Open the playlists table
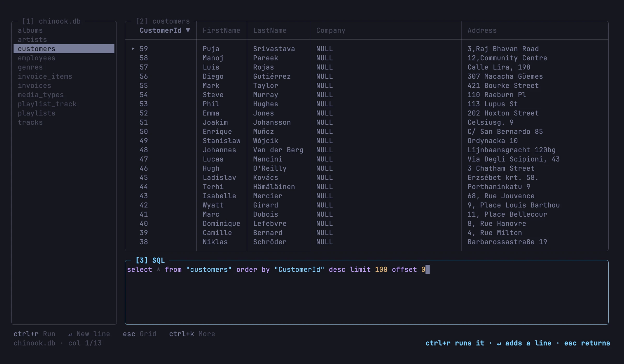 point(36,113)
